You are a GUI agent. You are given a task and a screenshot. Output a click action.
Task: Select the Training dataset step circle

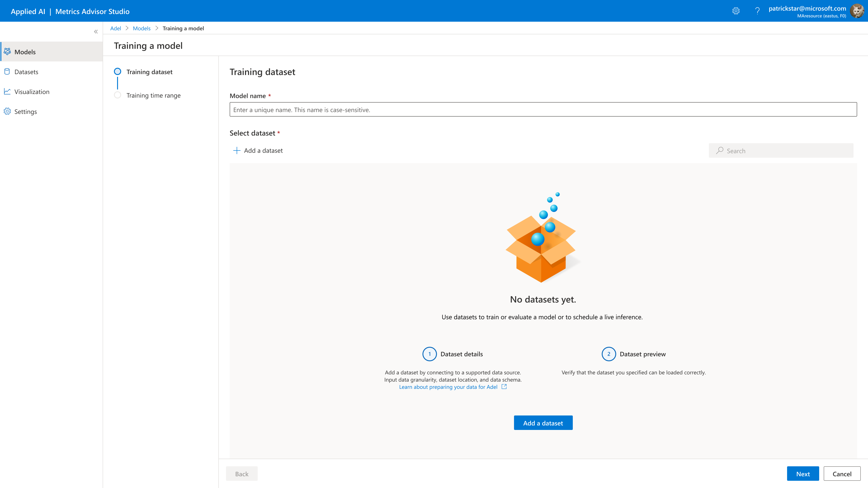tap(117, 71)
